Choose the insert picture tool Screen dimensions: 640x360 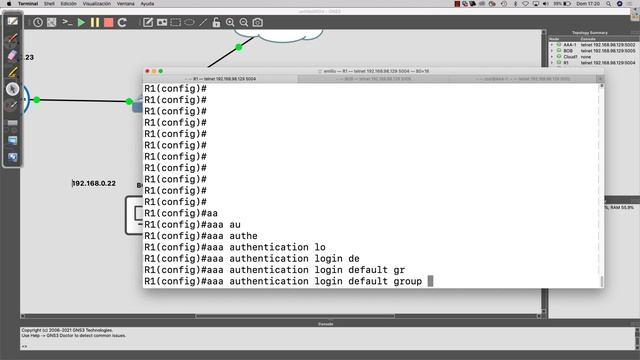(x=162, y=22)
